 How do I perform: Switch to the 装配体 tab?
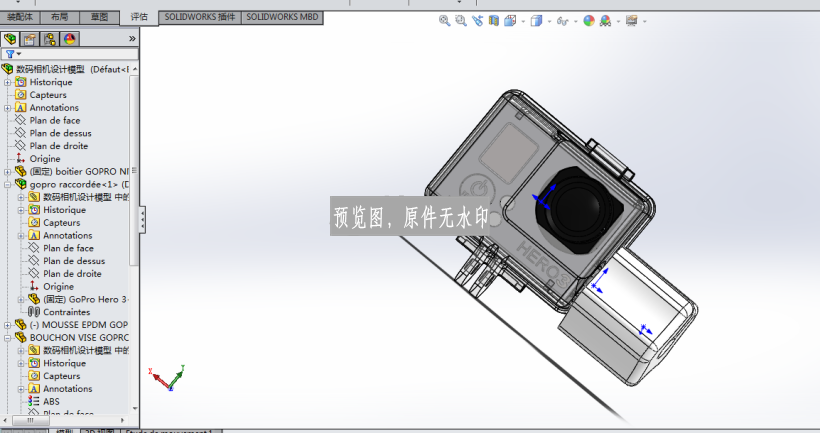20,17
